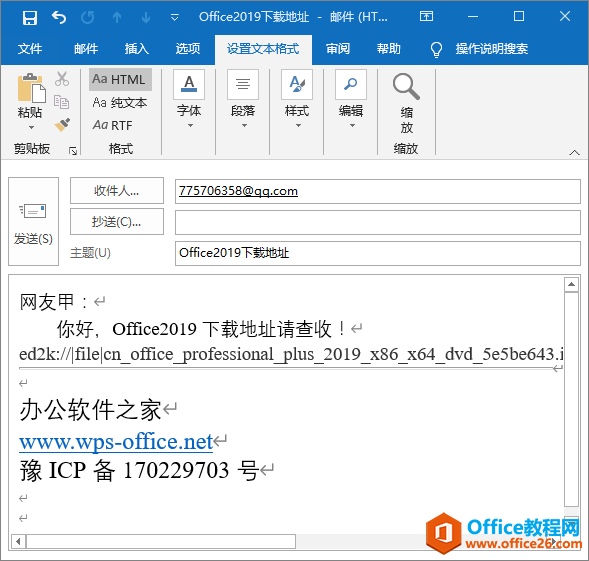
Task: Click vertical scrollbar up arrow
Action: click(x=571, y=284)
